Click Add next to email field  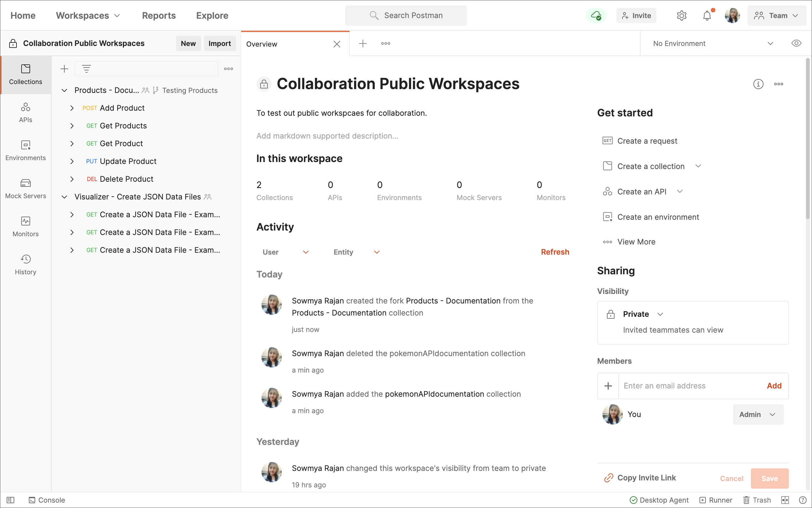tap(774, 386)
